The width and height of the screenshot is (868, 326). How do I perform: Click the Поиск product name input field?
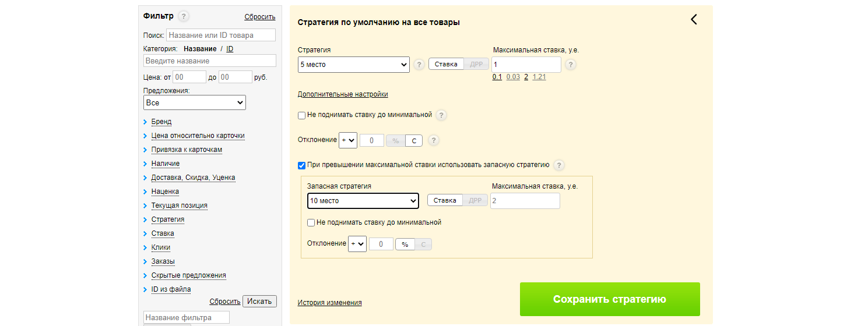pos(221,35)
